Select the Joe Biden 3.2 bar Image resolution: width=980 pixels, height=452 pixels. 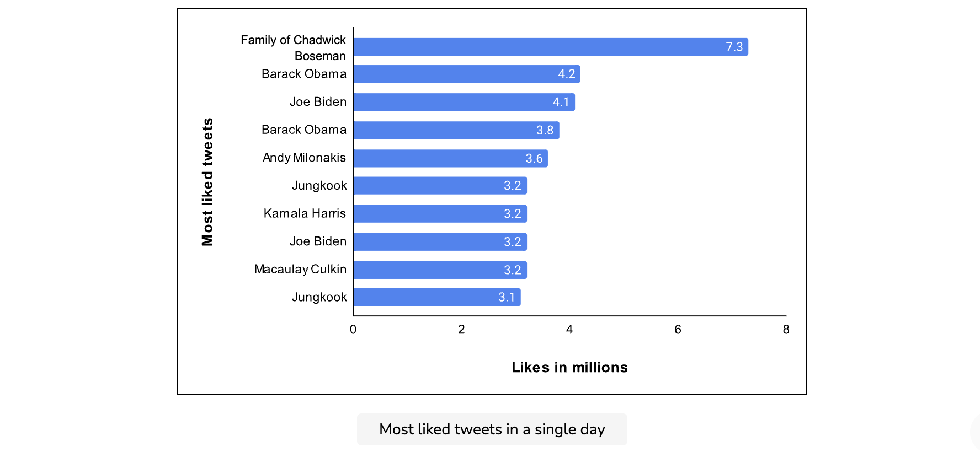(x=440, y=242)
